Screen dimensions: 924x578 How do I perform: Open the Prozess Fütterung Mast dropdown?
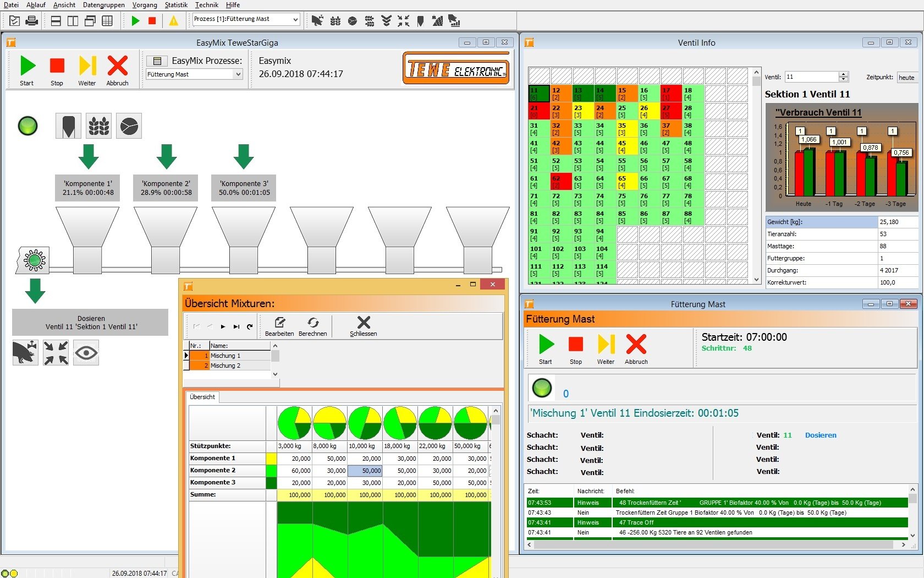pyautogui.click(x=295, y=20)
